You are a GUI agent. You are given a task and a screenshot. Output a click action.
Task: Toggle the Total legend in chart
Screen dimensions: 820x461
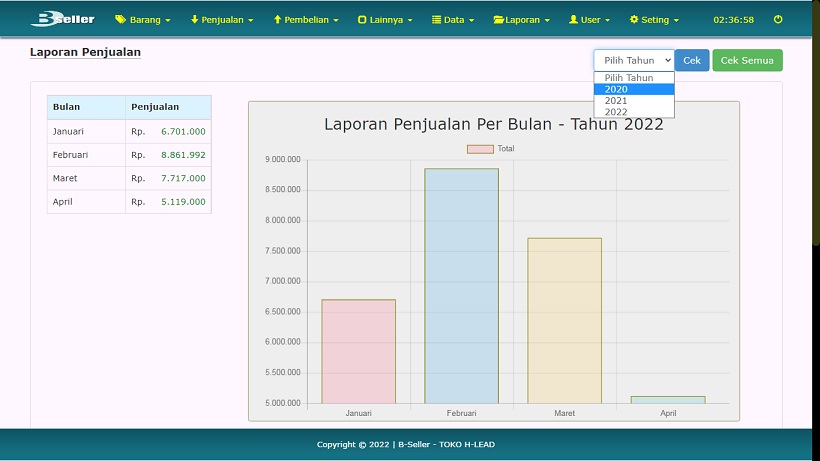click(490, 149)
